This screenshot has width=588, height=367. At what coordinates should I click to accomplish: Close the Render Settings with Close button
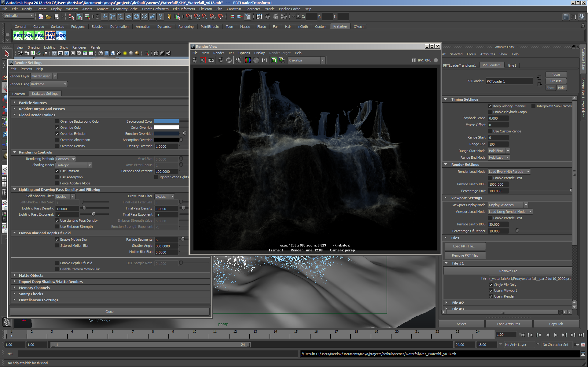[x=109, y=312]
